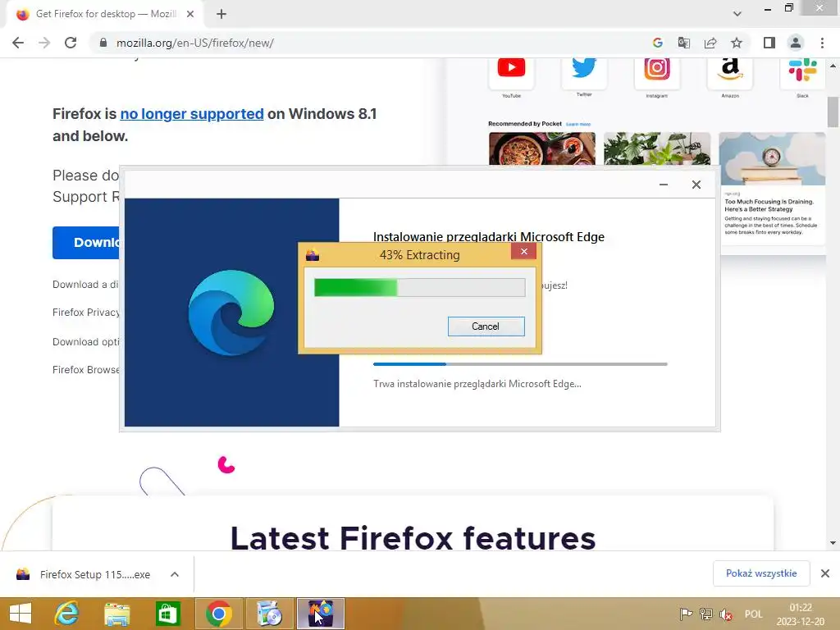Open Action Center flag tray icon
Image resolution: width=840 pixels, height=630 pixels.
pyautogui.click(x=685, y=614)
